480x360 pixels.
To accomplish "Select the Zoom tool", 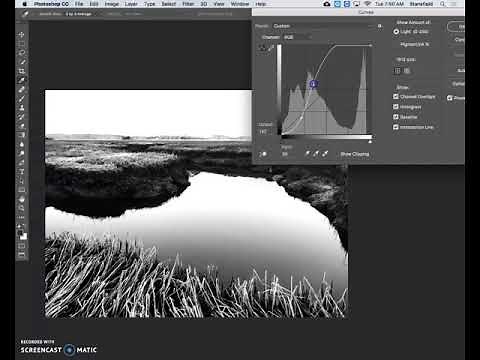I will [x=22, y=208].
